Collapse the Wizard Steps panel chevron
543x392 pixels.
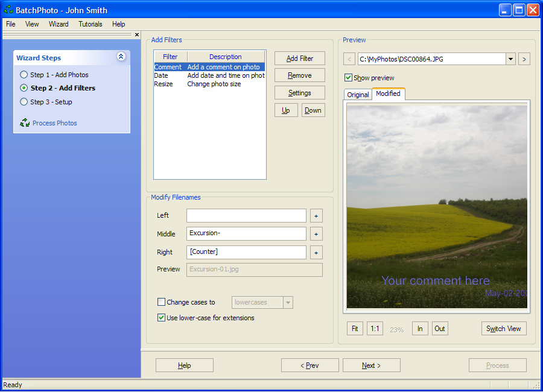[x=121, y=57]
